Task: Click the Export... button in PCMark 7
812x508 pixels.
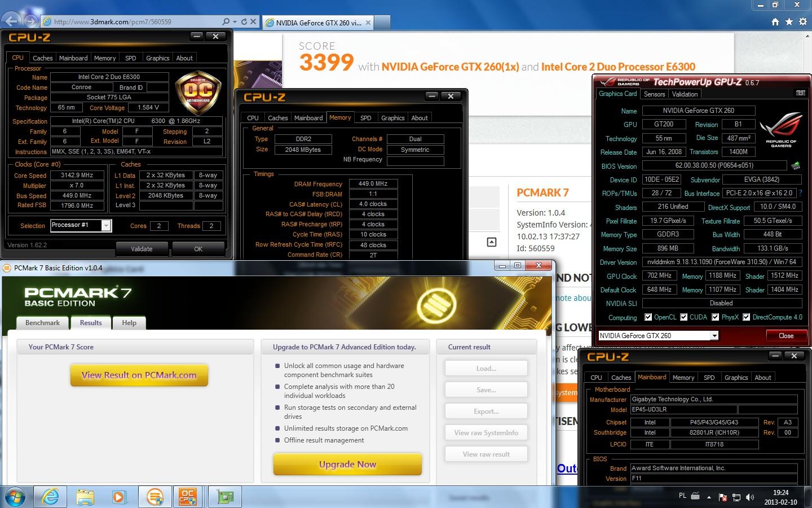Action: click(486, 411)
